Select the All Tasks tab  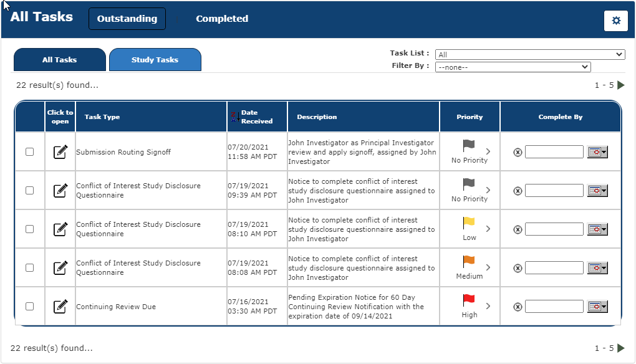coord(60,60)
